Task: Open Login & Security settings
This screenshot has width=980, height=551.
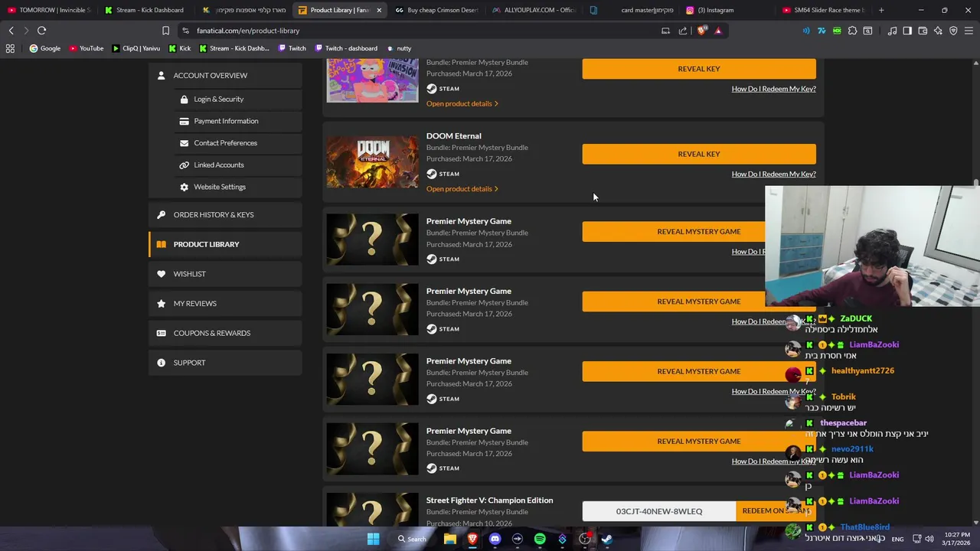Action: [218, 99]
